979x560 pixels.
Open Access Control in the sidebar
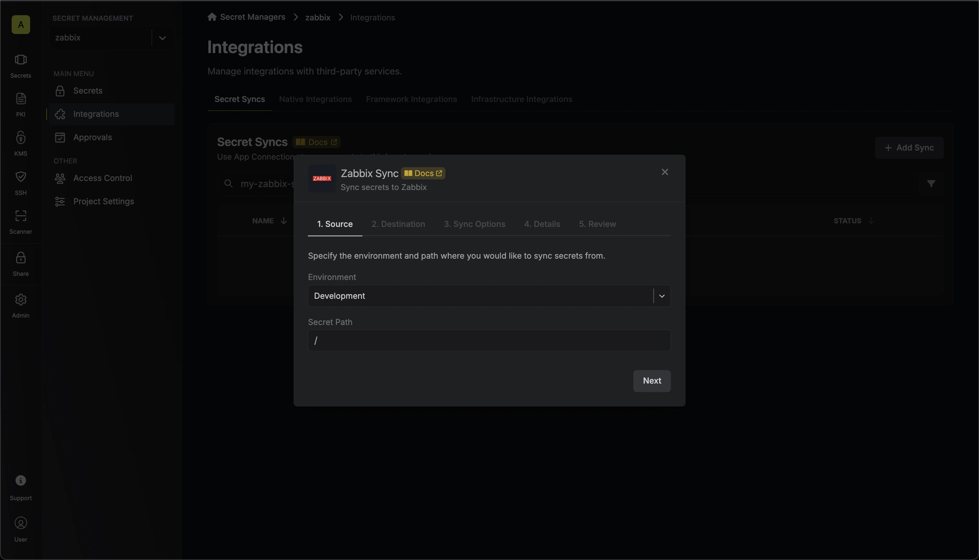click(x=112, y=178)
